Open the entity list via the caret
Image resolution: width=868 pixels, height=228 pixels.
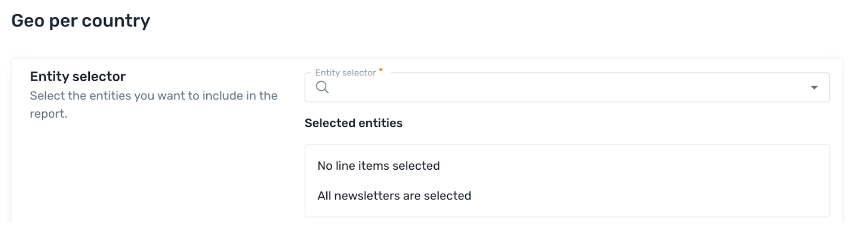(814, 87)
